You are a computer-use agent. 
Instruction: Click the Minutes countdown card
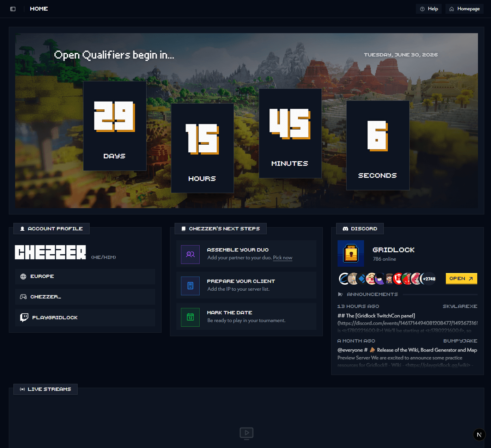[x=290, y=133]
